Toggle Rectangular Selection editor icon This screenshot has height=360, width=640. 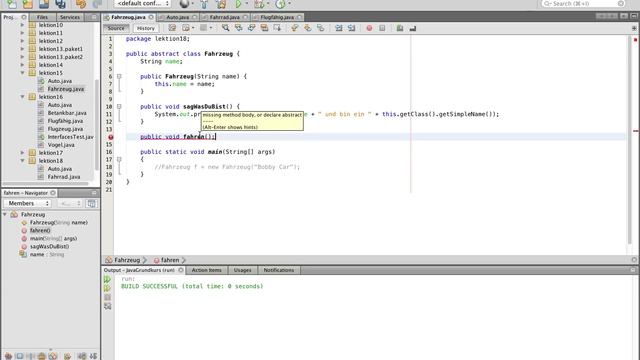point(277,28)
